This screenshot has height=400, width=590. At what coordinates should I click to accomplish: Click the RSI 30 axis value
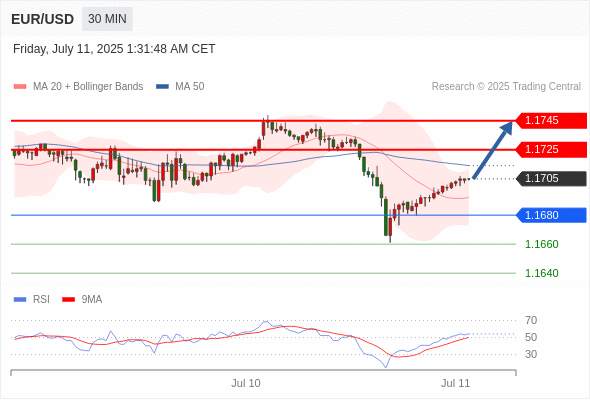pyautogui.click(x=531, y=354)
